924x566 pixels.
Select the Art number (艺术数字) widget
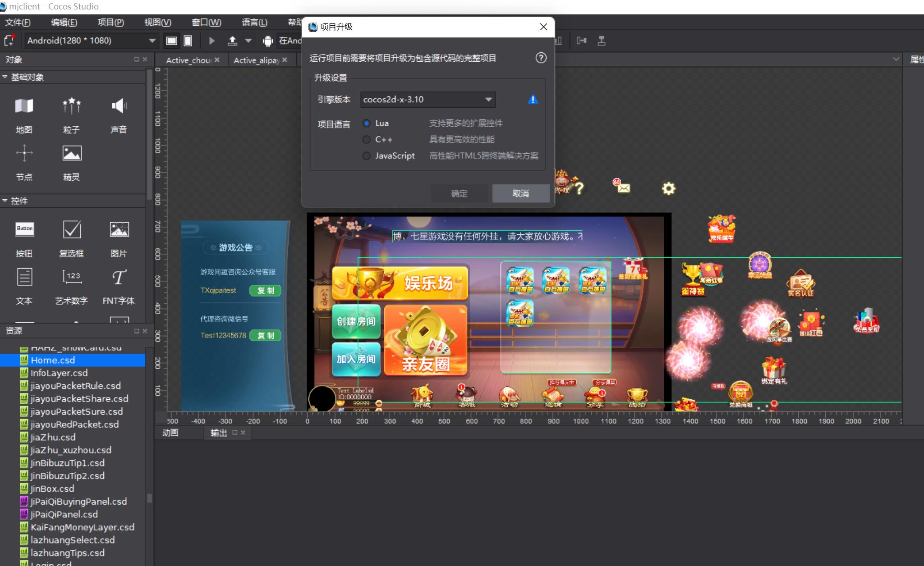coord(71,287)
